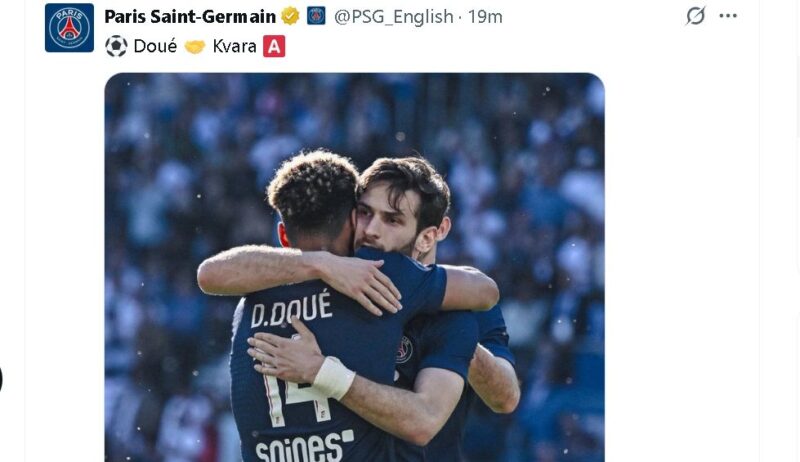The width and height of the screenshot is (800, 462).
Task: Click the soccer ball emoji
Action: pyautogui.click(x=116, y=46)
